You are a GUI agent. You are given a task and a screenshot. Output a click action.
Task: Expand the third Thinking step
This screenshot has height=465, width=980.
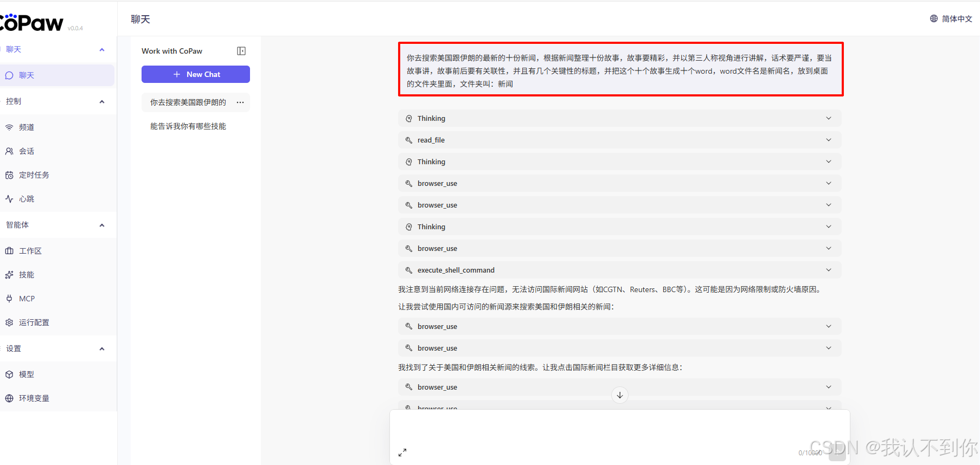[x=619, y=227]
